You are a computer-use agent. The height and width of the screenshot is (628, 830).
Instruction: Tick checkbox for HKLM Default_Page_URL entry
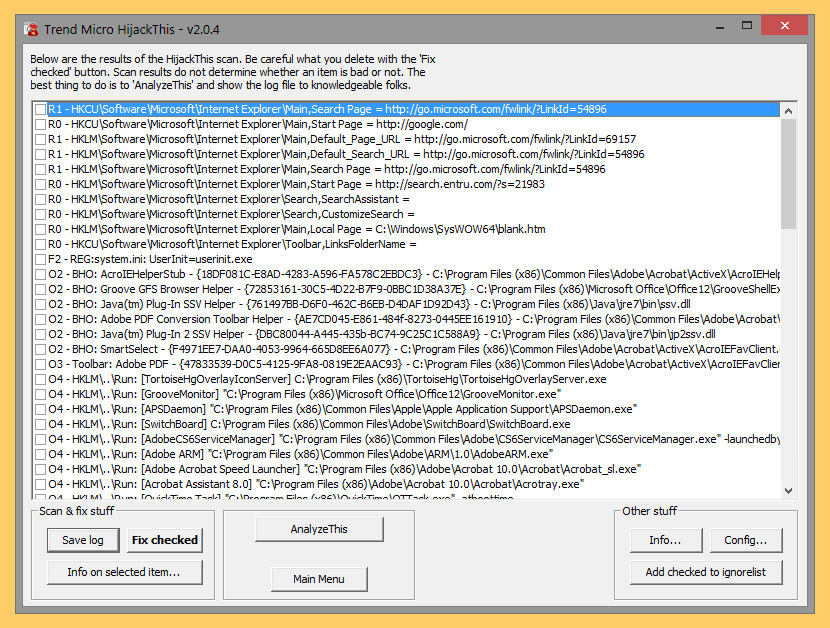(x=40, y=139)
